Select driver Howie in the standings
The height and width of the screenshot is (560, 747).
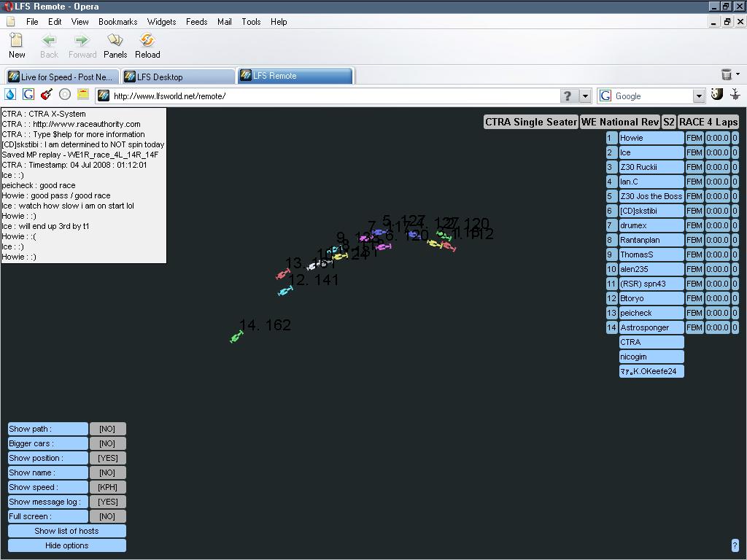(651, 138)
